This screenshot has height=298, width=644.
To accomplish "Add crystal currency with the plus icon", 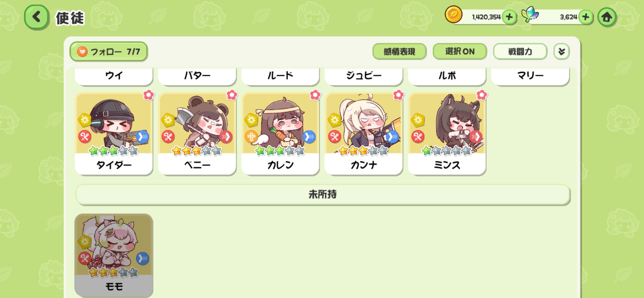I will pyautogui.click(x=586, y=17).
